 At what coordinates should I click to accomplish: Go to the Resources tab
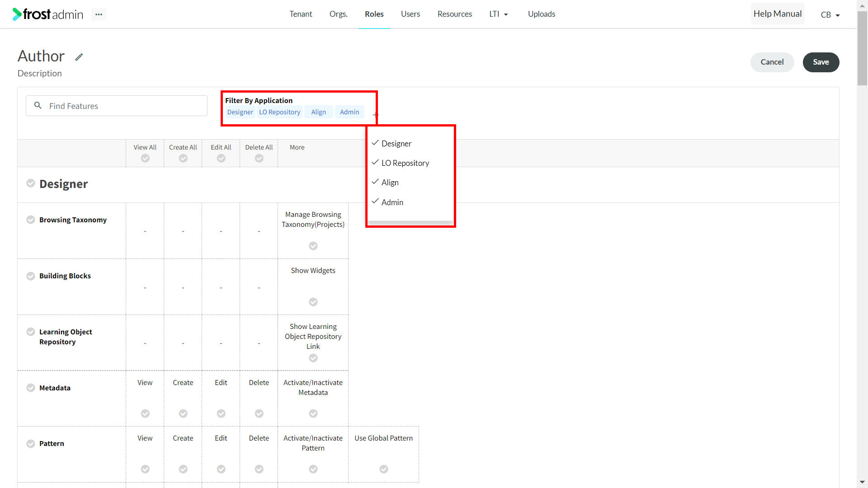pyautogui.click(x=455, y=14)
